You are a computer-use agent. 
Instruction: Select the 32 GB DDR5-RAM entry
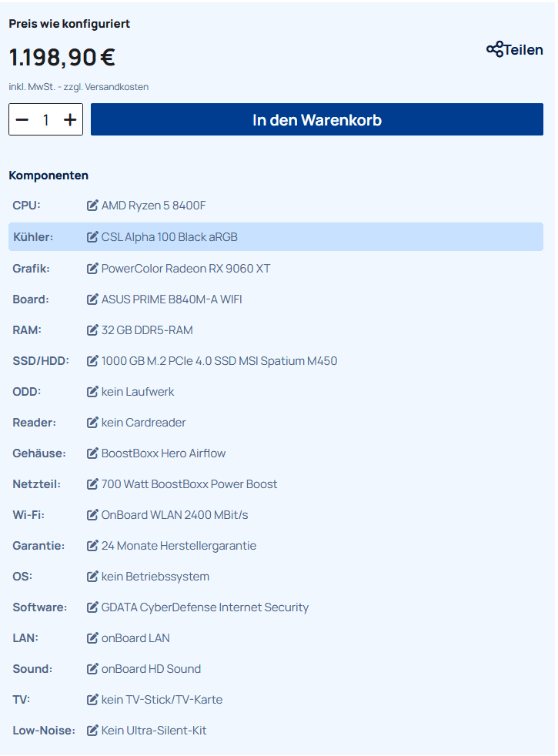[x=147, y=329]
